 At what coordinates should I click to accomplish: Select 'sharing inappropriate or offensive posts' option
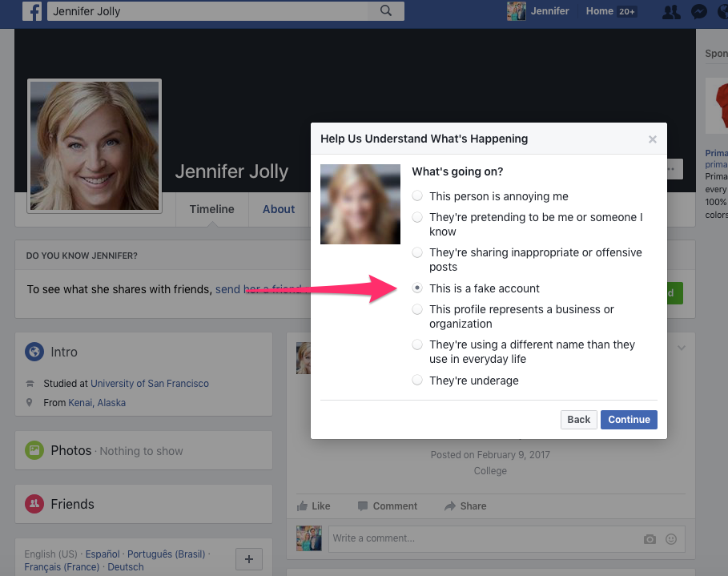[417, 252]
